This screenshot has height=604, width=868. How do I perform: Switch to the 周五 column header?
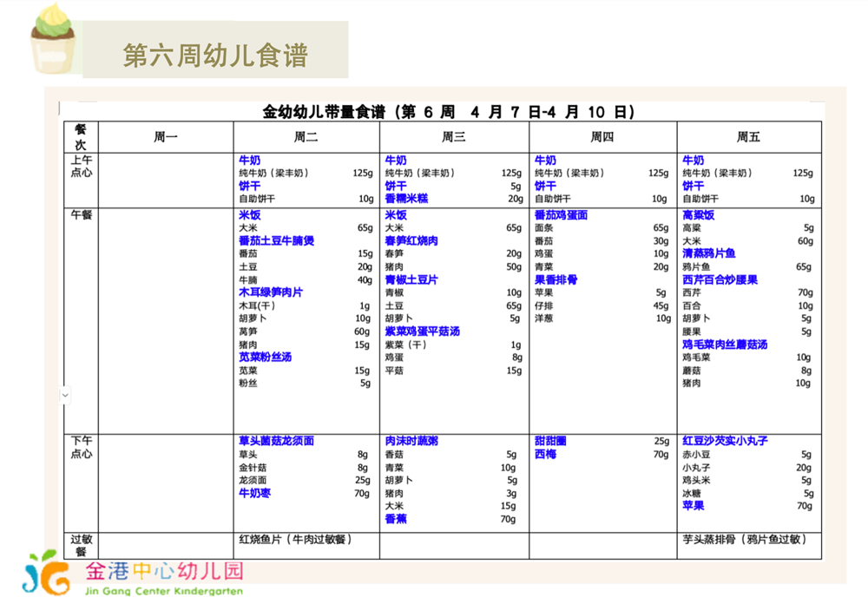(749, 136)
